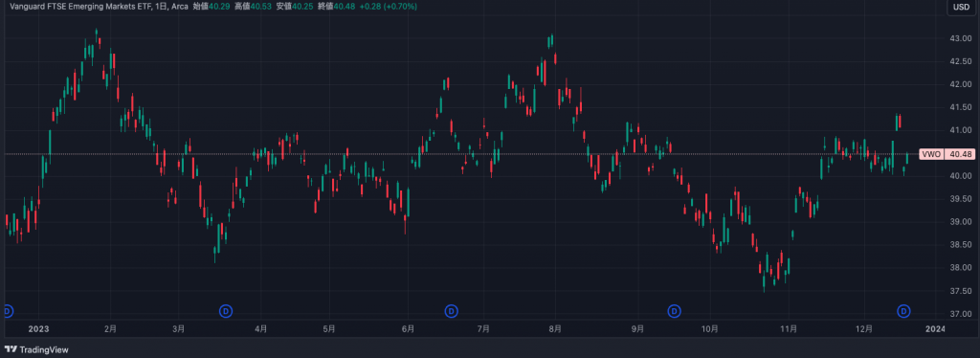Click 37.50 on the price axis
The height and width of the screenshot is (358, 980).
[960, 291]
